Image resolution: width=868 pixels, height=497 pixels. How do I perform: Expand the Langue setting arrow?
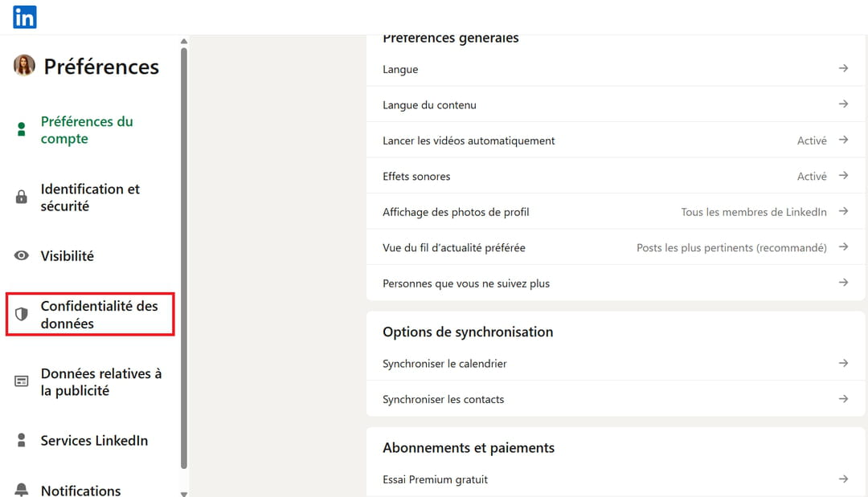843,69
